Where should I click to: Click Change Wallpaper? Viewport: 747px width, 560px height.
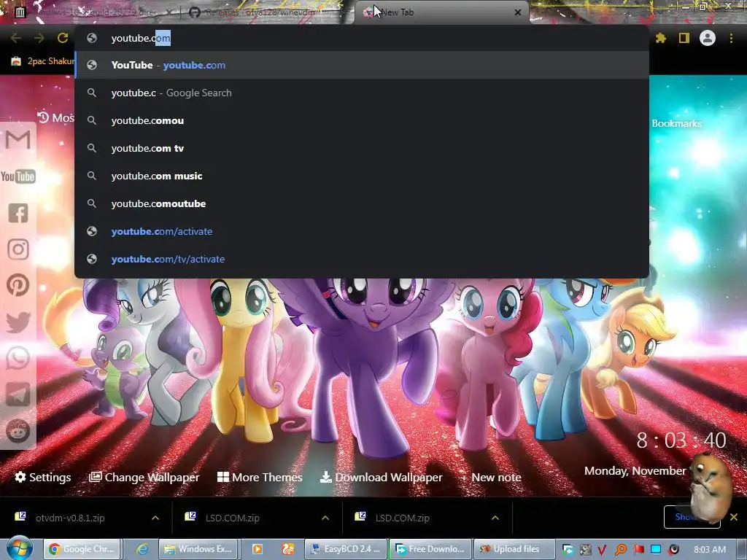(x=144, y=477)
